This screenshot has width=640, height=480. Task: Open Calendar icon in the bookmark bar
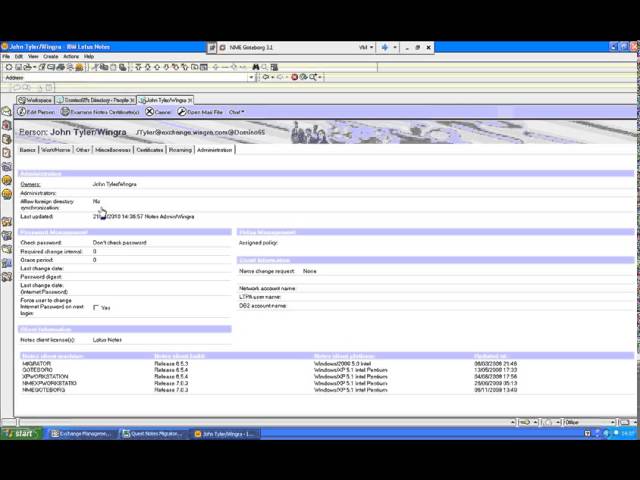[x=7, y=124]
